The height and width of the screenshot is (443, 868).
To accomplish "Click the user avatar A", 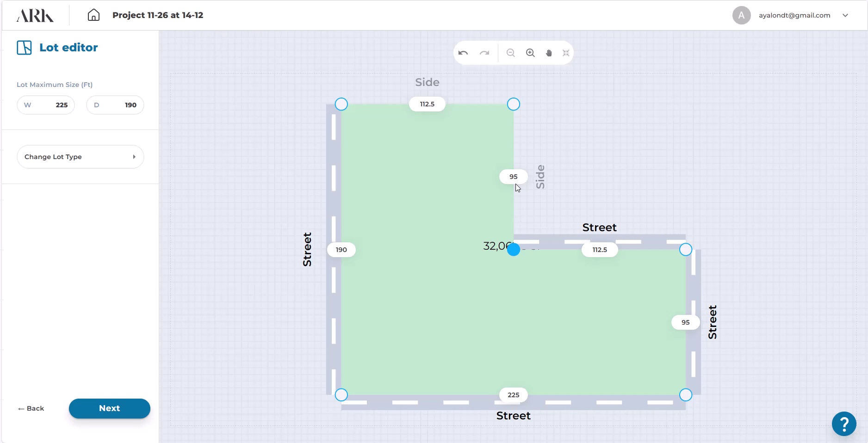I will [741, 15].
